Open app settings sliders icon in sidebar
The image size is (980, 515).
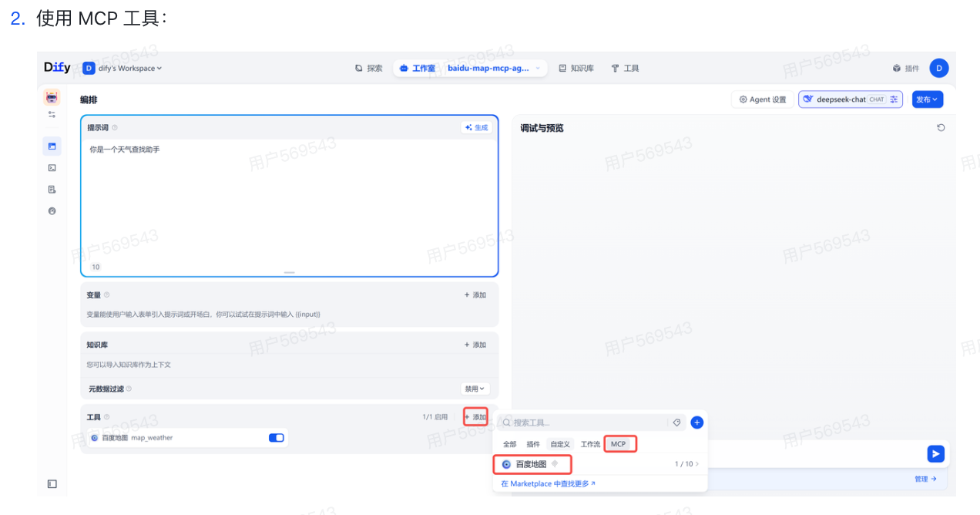52,114
